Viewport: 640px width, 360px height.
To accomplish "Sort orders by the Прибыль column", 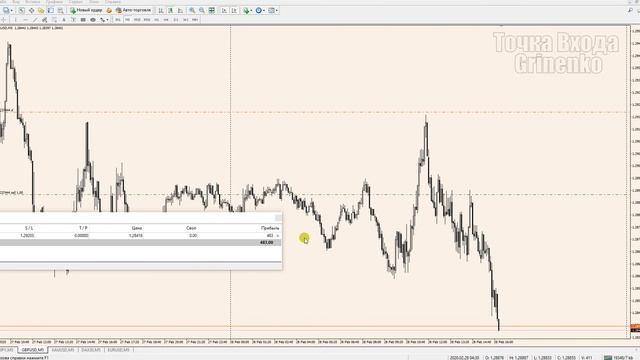I will pyautogui.click(x=270, y=228).
